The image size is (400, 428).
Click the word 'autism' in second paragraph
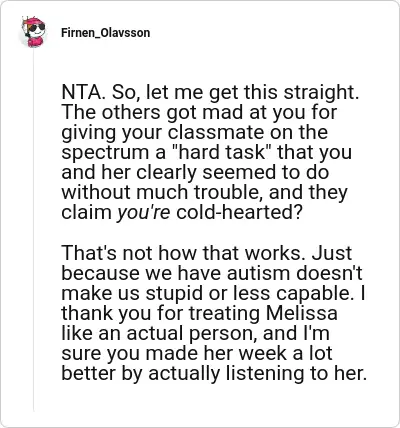(258, 273)
